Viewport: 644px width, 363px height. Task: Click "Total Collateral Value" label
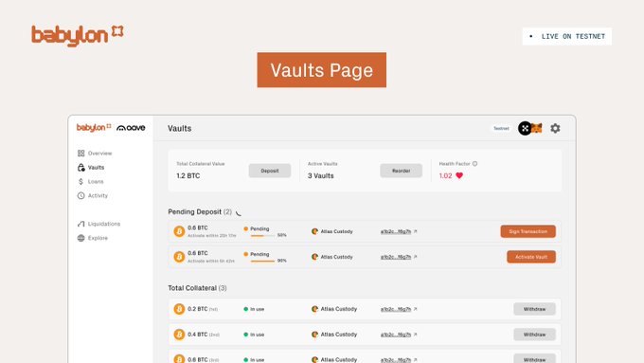point(201,164)
